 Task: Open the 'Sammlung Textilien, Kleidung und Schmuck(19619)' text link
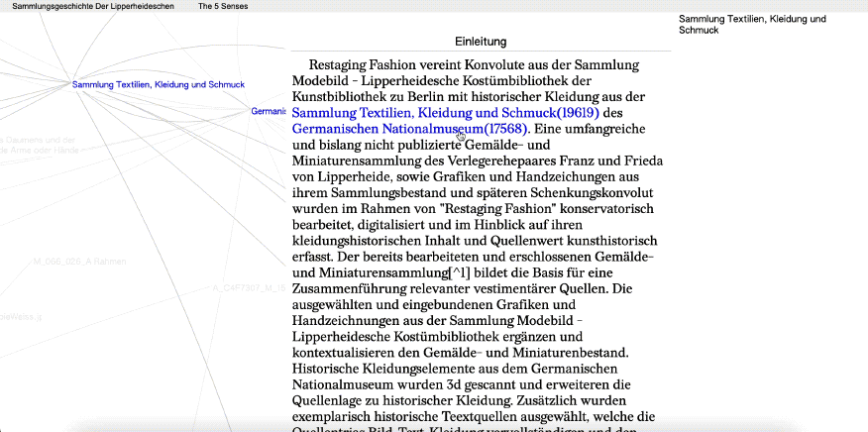446,113
